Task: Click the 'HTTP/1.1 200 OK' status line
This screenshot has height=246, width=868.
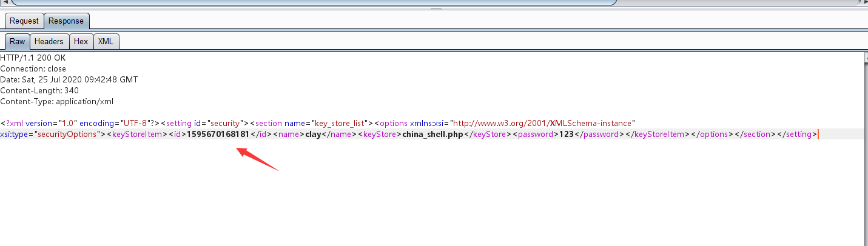Action: click(33, 58)
